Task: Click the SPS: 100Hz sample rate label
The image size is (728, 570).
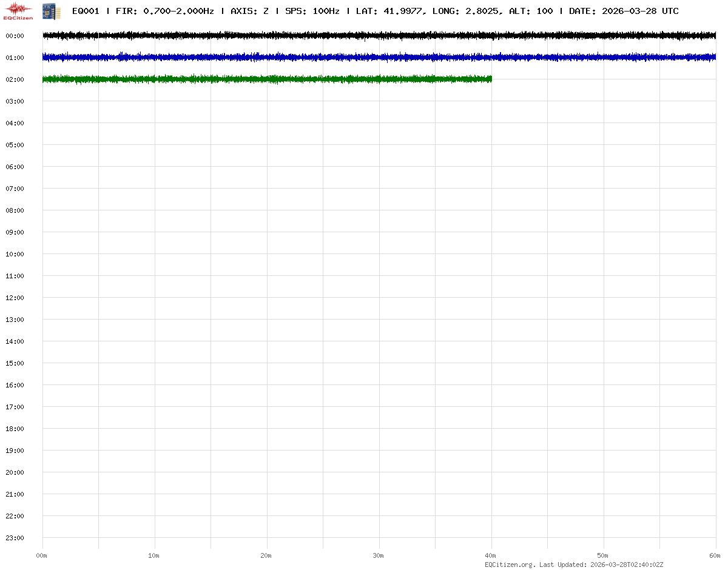Action: pyautogui.click(x=312, y=11)
